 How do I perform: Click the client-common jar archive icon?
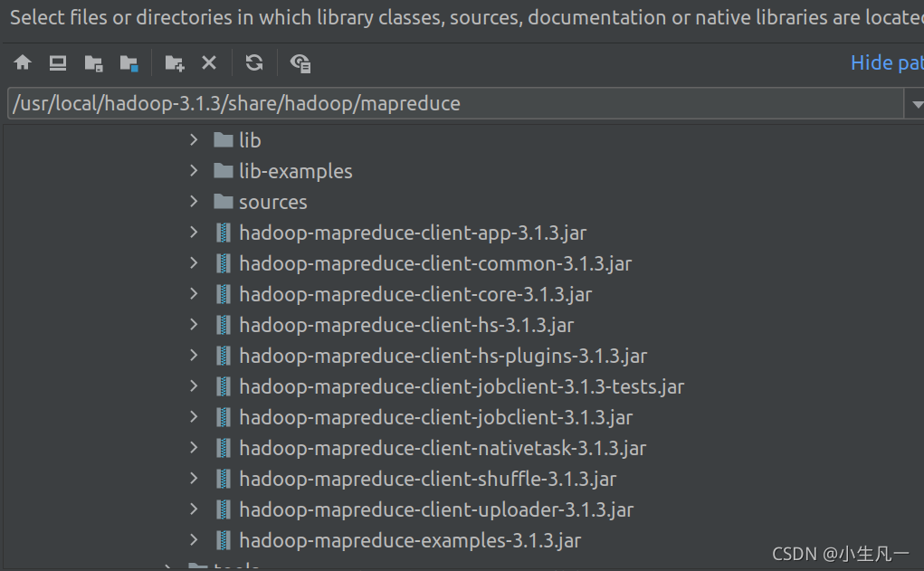224,263
